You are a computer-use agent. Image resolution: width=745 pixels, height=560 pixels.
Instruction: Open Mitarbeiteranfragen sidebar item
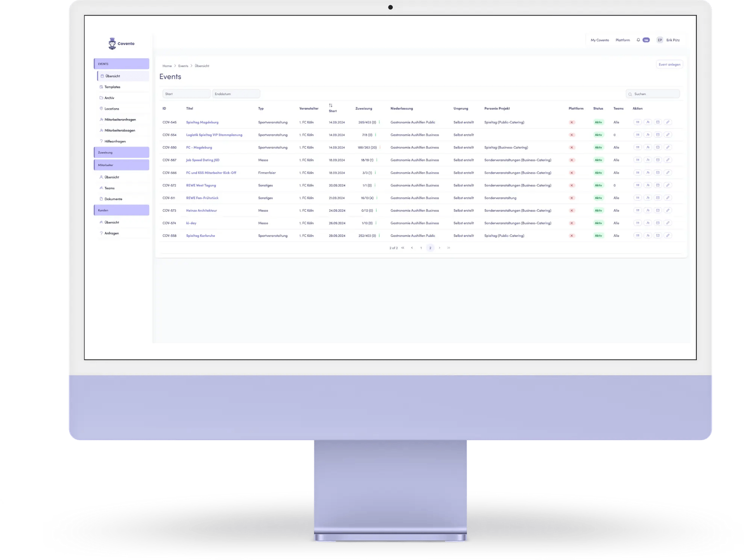point(120,120)
